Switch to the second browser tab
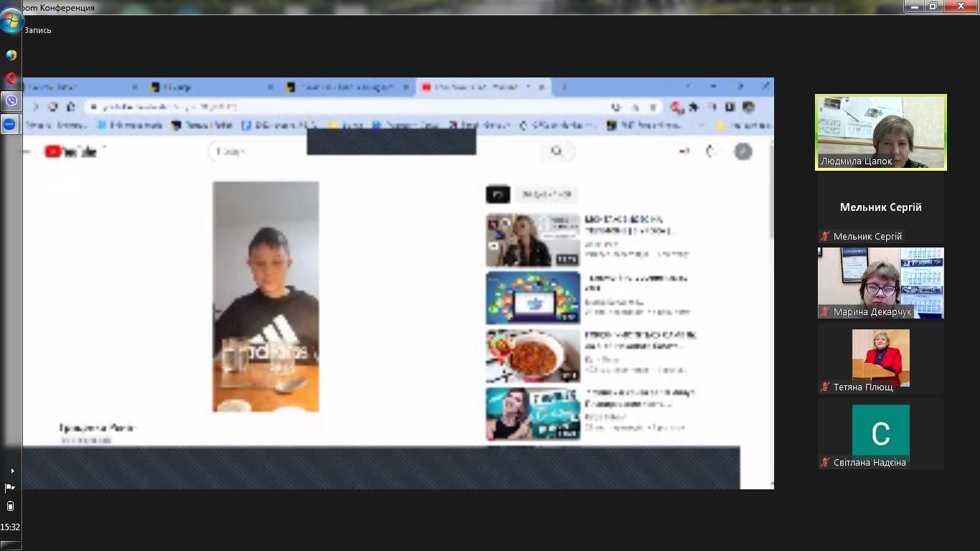The height and width of the screenshot is (551, 980). [x=212, y=87]
